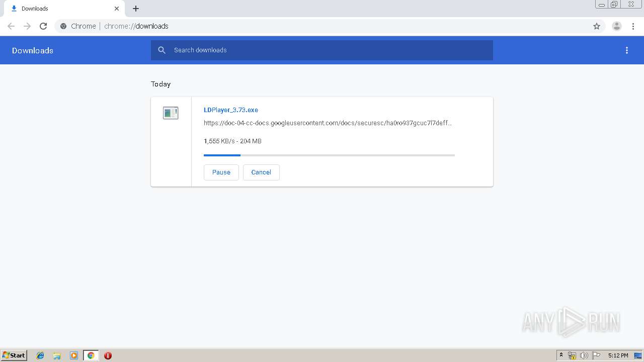This screenshot has height=362, width=644.
Task: Cancel the LDPlayer download
Action: coord(261,172)
